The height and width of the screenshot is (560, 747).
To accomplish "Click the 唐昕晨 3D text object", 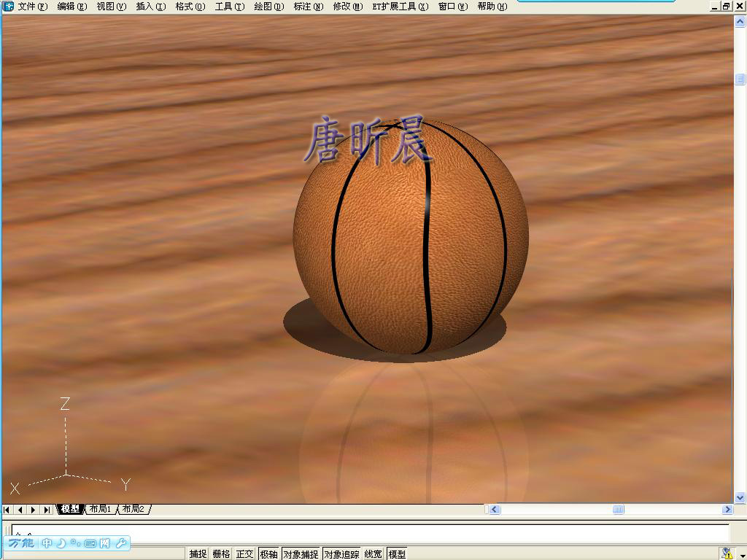I will tap(368, 139).
